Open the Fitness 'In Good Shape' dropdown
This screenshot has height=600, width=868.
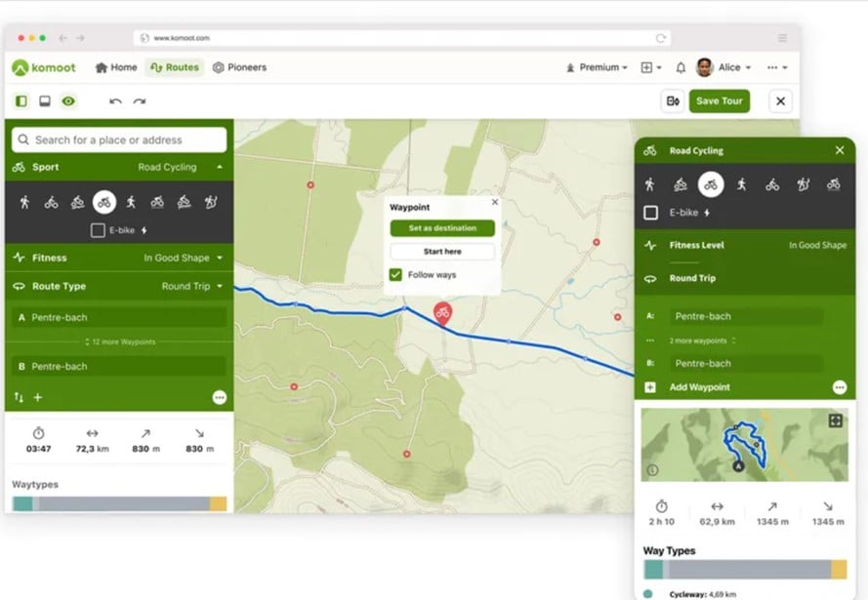pyautogui.click(x=184, y=258)
